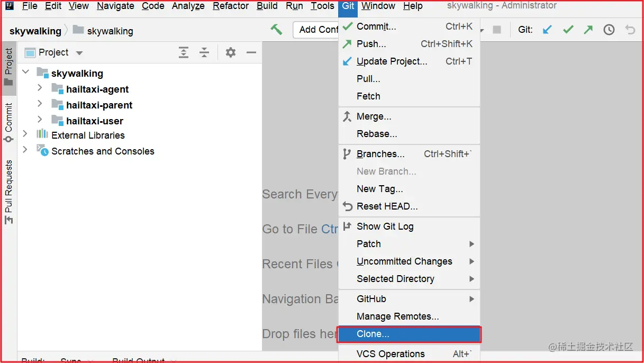Open Branches... from Git menu

409,154
